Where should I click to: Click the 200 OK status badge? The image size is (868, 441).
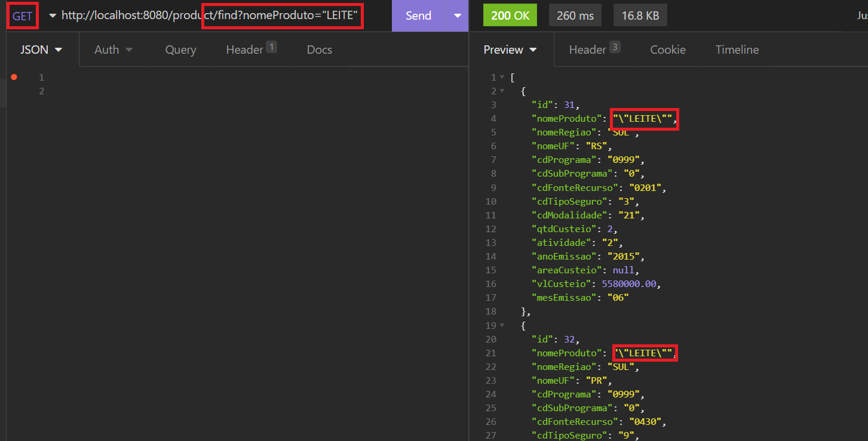pos(510,15)
